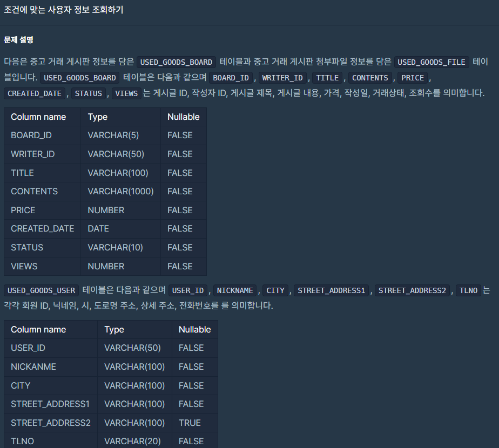
Task: Select the USED_GOODS_FILE inline code tag
Action: tap(431, 62)
